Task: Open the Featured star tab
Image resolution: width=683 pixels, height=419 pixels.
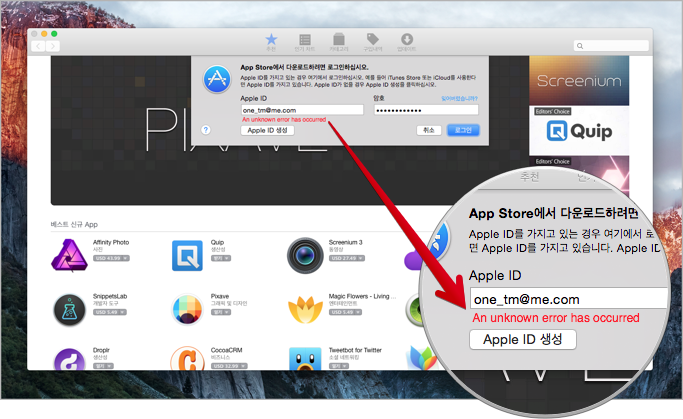Action: [271, 42]
